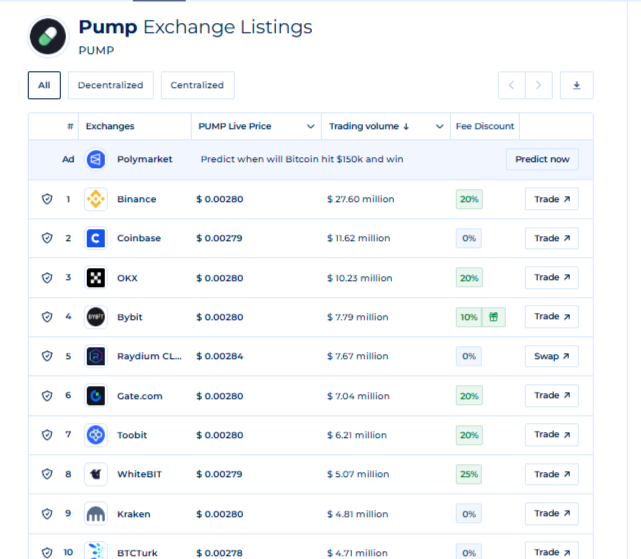Click the shield icon in Bybit row
Image resolution: width=641 pixels, height=559 pixels.
(47, 317)
